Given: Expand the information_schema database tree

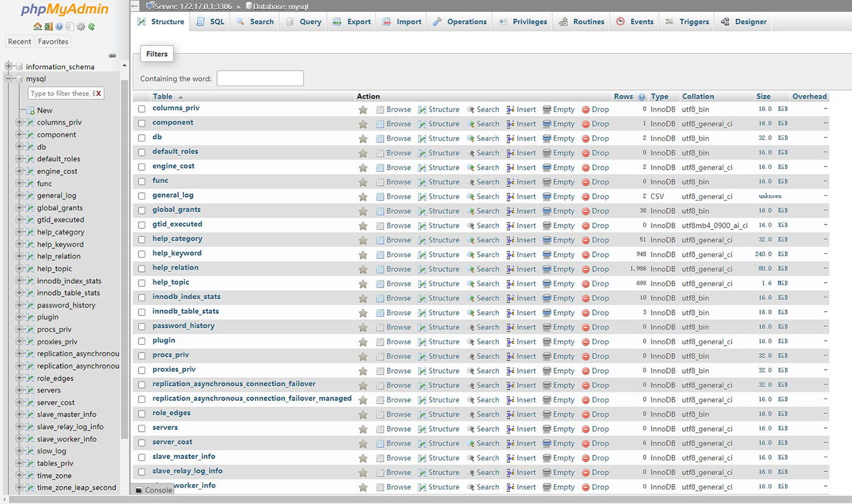Looking at the screenshot, I should pos(9,67).
